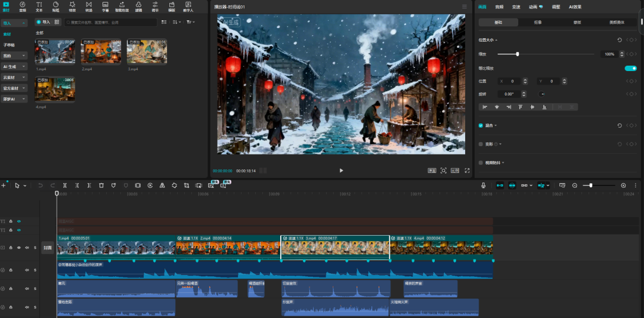Screen dimensions: 644x318
Task: Click the microphone record voiceover icon
Action: [x=484, y=186]
